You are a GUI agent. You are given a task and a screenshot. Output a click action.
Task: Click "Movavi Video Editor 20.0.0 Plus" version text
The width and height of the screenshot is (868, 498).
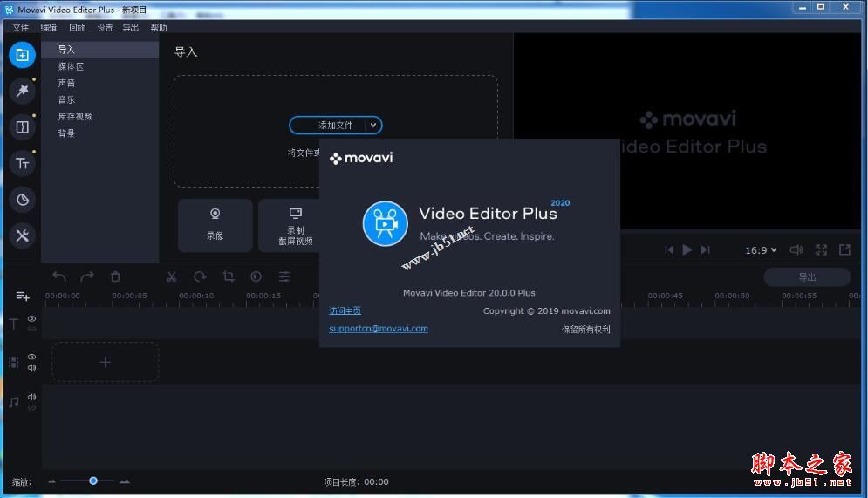[468, 293]
